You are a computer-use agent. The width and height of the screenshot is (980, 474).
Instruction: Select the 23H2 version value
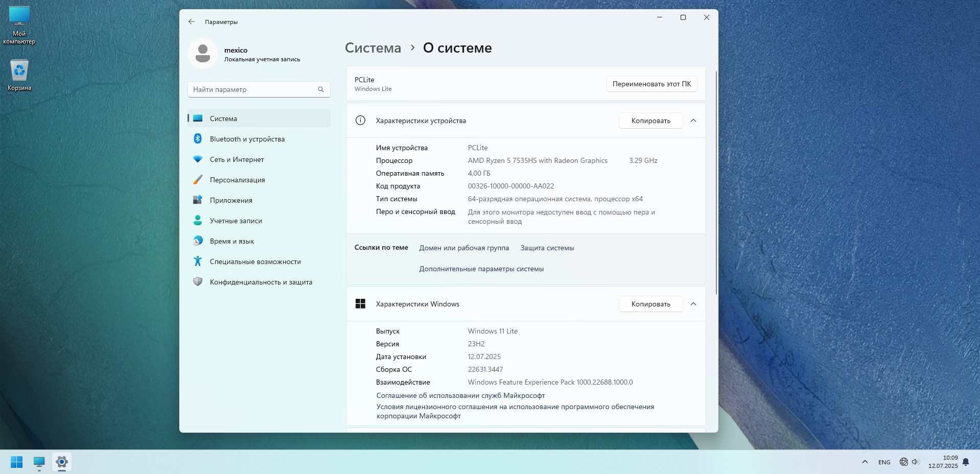476,344
